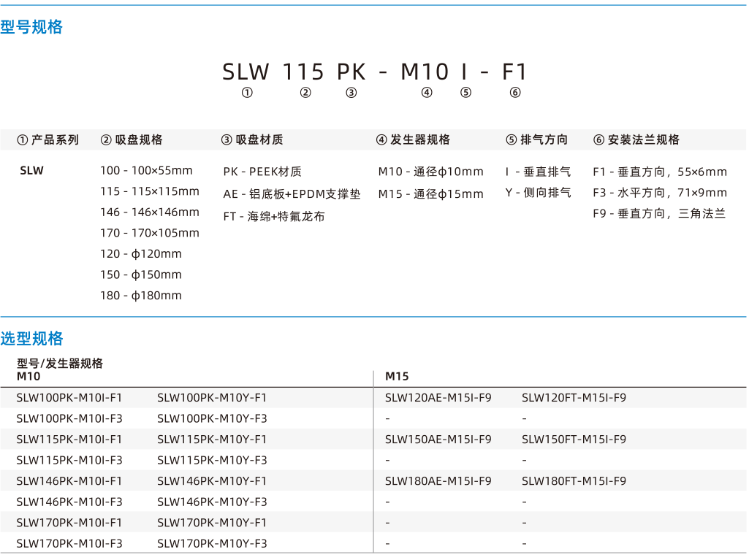749x560 pixels.
Task: Click the 'M15 - 通径φ15mm' generator entry
Action: (x=431, y=194)
